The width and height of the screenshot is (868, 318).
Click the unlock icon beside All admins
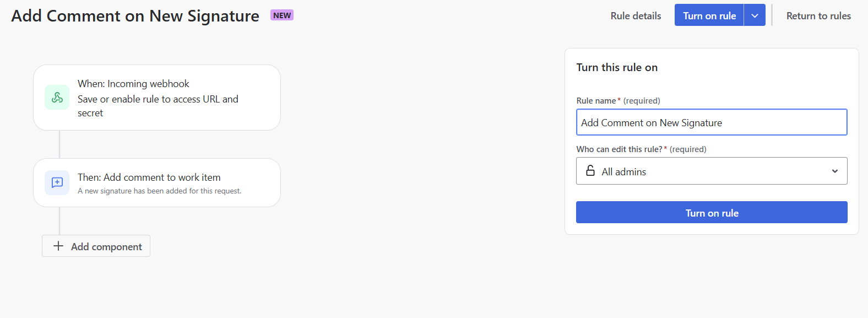[590, 171]
